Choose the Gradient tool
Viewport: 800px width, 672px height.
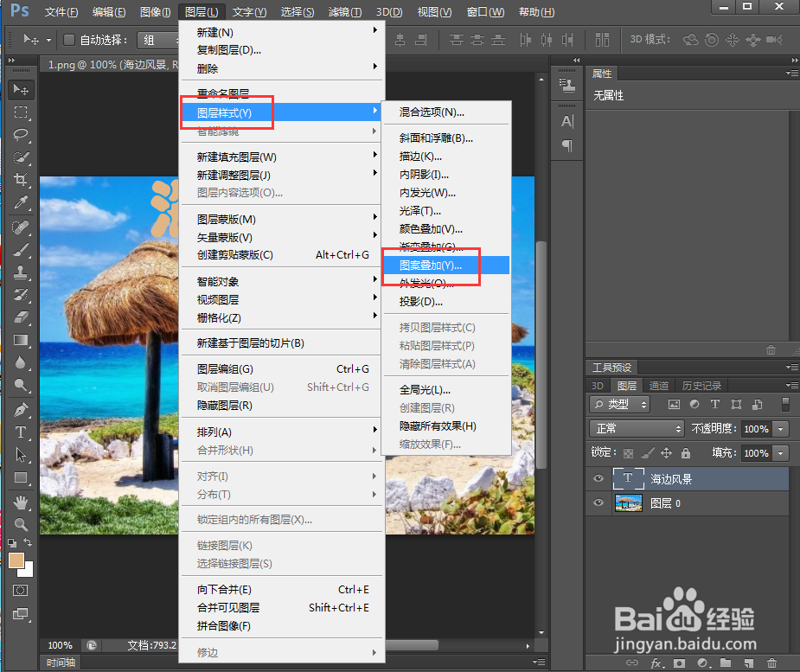(21, 341)
